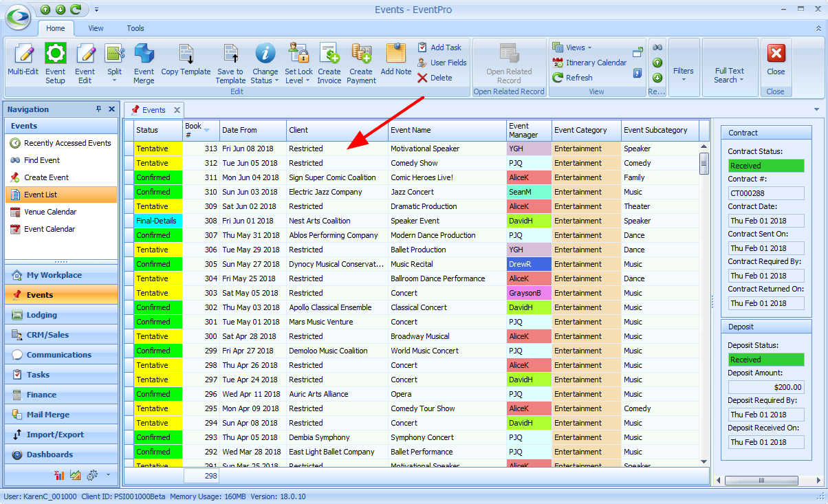This screenshot has width=828, height=504.
Task: Open the Itinerary Calendar
Action: (x=590, y=63)
